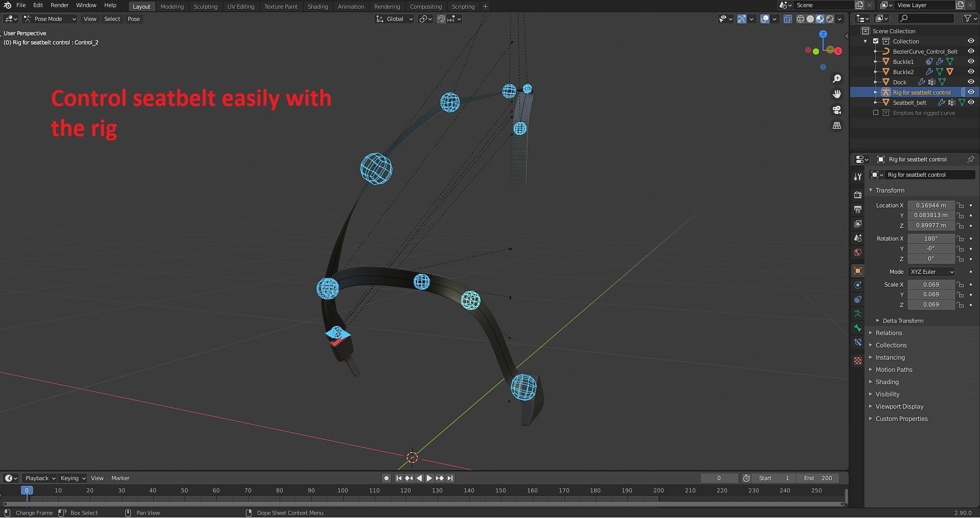Image resolution: width=980 pixels, height=518 pixels.
Task: Click the new scene icon beside Scene
Action: (x=859, y=5)
